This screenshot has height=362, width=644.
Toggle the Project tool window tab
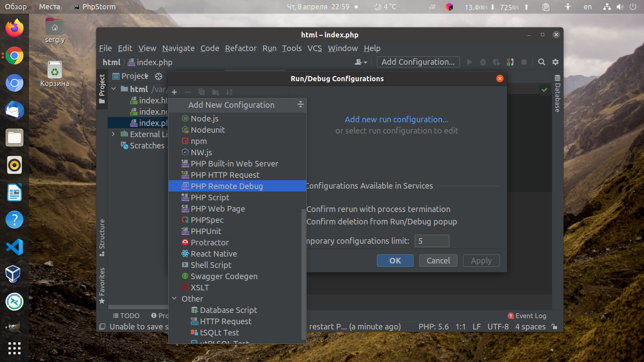(102, 88)
